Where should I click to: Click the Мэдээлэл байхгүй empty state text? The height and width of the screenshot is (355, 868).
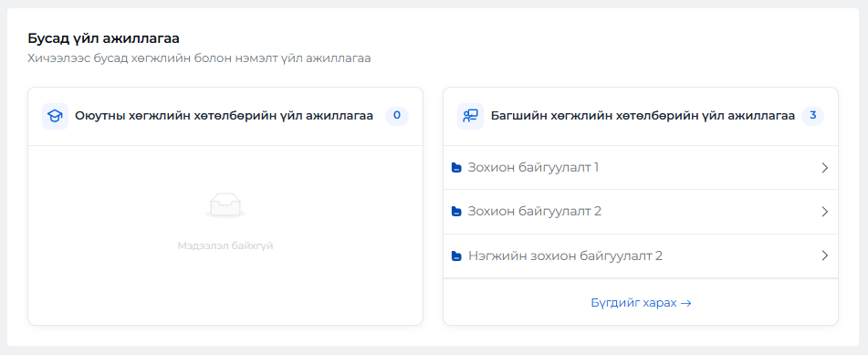click(x=225, y=245)
